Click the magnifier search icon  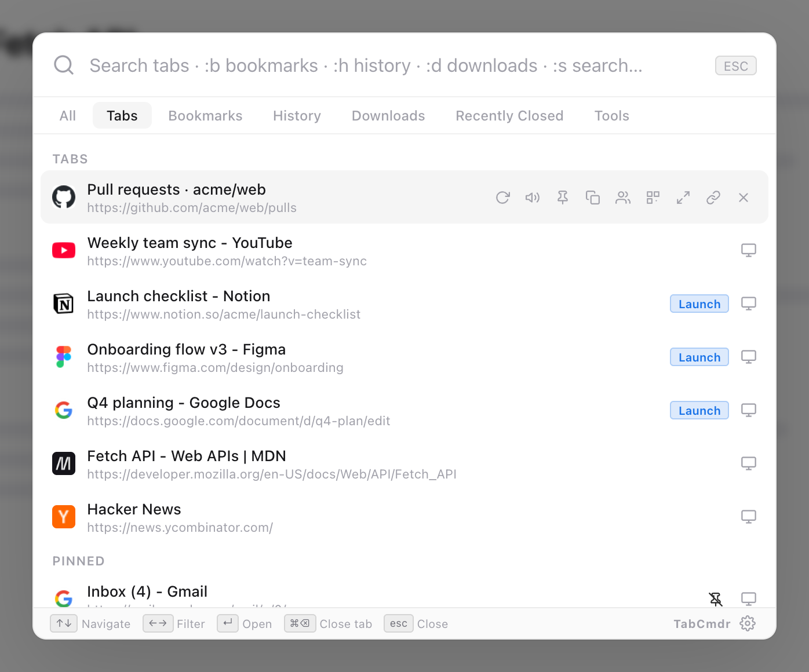[x=64, y=65]
